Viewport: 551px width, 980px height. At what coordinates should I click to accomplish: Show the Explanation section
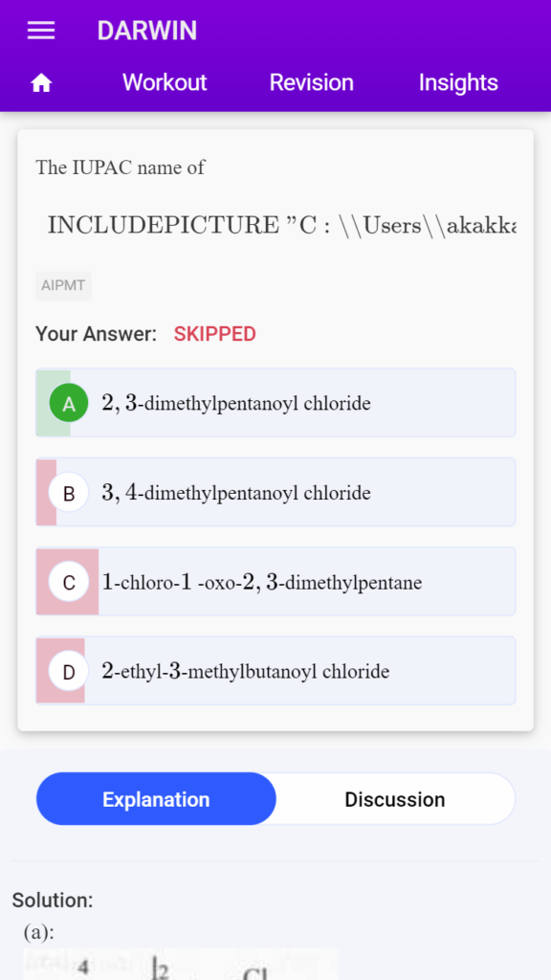pos(156,799)
